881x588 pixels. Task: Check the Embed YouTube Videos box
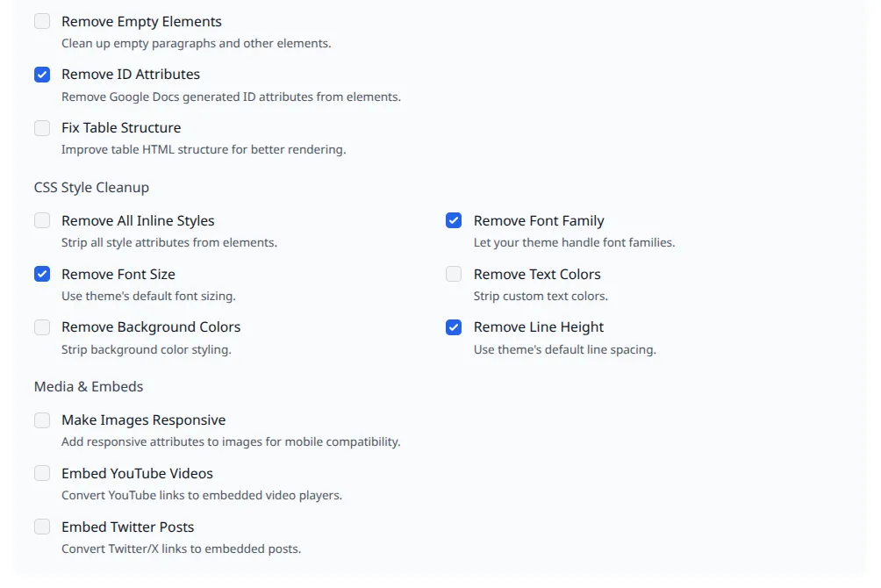pyautogui.click(x=41, y=473)
